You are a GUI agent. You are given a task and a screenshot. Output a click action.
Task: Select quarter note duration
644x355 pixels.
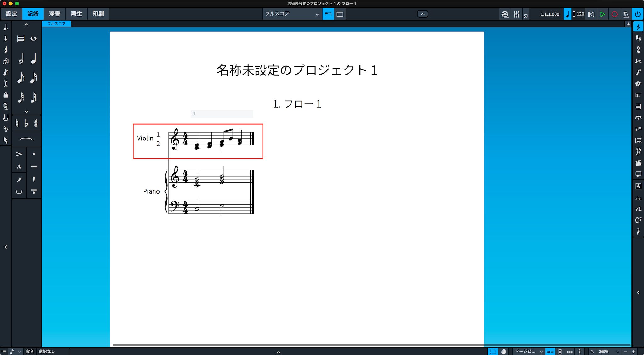33,58
